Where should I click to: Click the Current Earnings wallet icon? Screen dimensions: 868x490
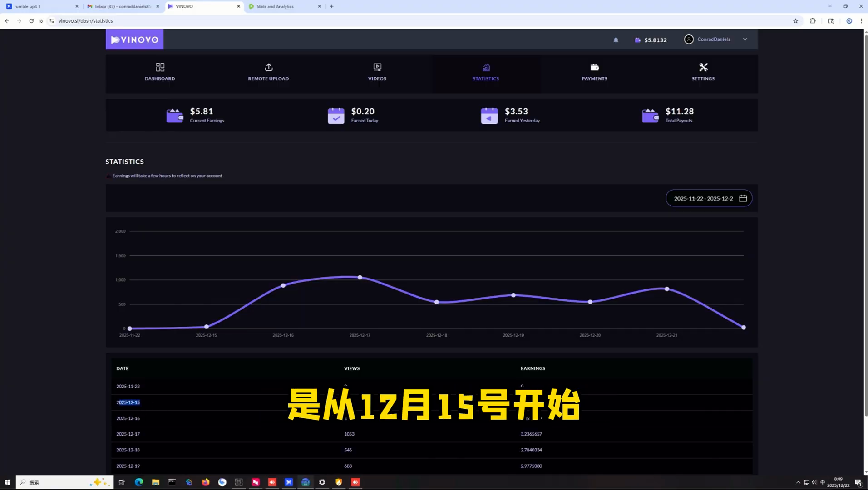175,116
